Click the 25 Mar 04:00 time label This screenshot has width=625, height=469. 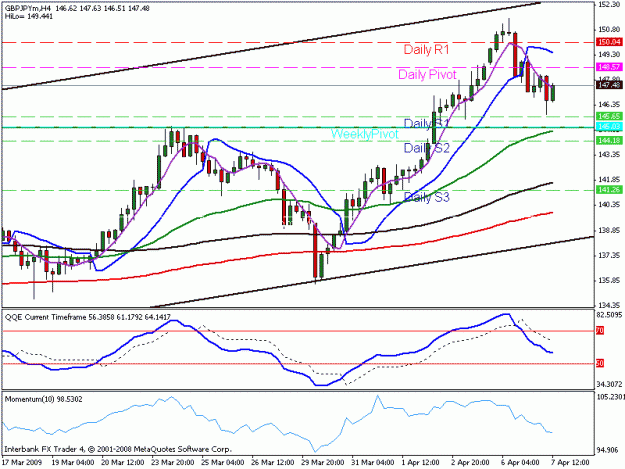coord(223,463)
